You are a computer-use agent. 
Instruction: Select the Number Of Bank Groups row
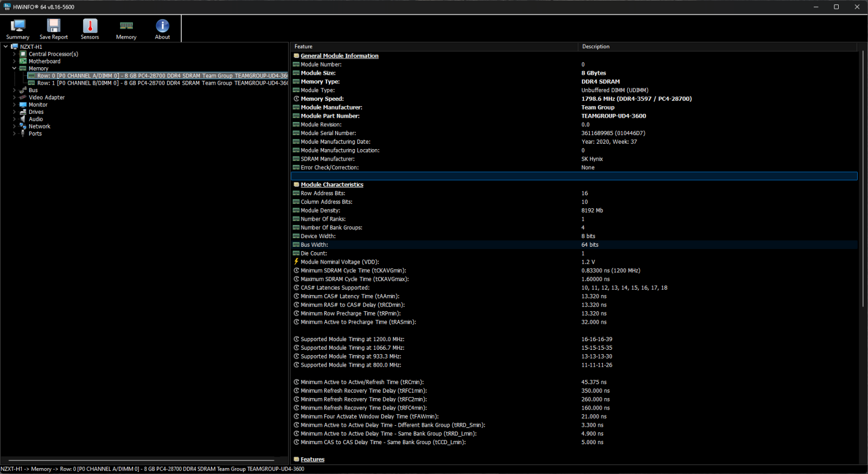[x=574, y=228]
